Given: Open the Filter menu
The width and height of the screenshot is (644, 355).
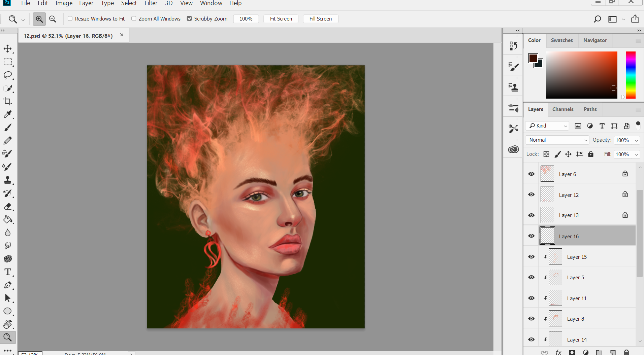Looking at the screenshot, I should coord(151,3).
